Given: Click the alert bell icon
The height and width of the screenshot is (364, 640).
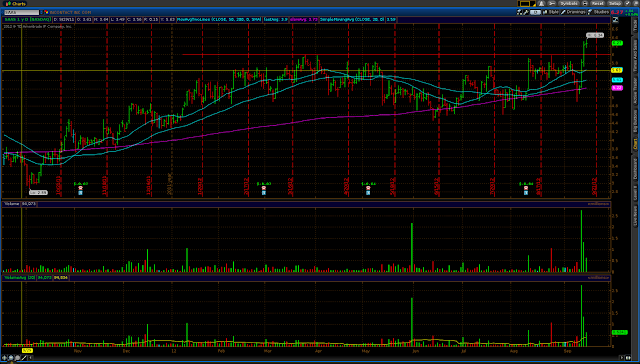Looking at the screenshot, I should tap(541, 3).
